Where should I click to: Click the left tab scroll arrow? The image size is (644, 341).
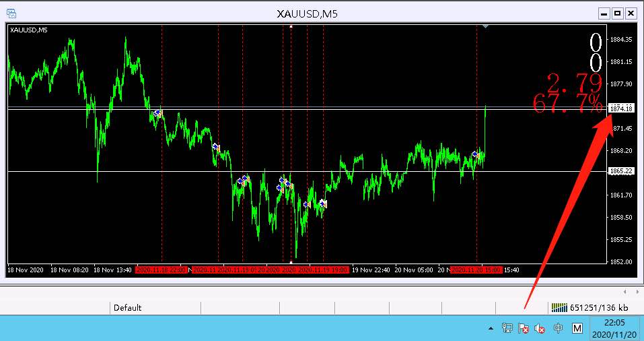point(624,292)
